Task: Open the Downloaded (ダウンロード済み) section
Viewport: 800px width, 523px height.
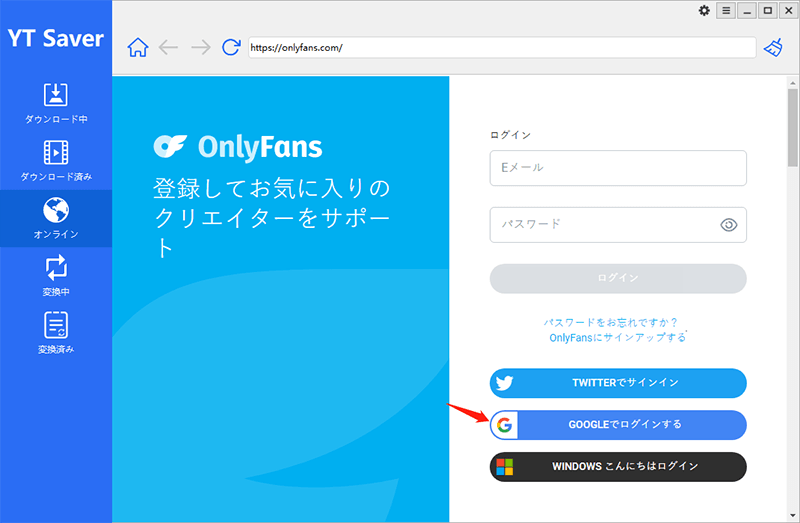Action: pyautogui.click(x=56, y=161)
